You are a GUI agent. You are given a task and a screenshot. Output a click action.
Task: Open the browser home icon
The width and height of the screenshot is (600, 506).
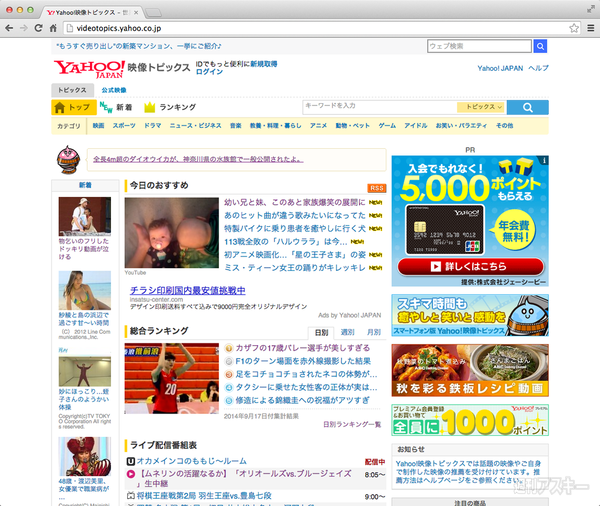(x=53, y=28)
